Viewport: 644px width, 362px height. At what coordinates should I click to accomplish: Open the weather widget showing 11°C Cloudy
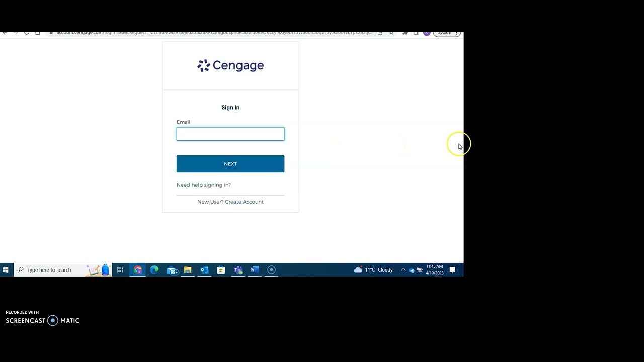(373, 270)
